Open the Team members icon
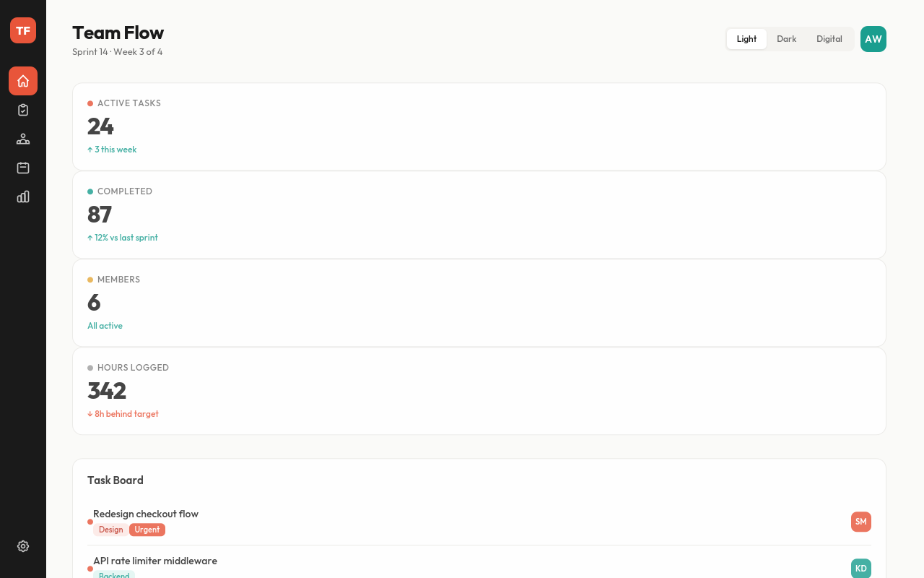924x578 pixels. [23, 139]
